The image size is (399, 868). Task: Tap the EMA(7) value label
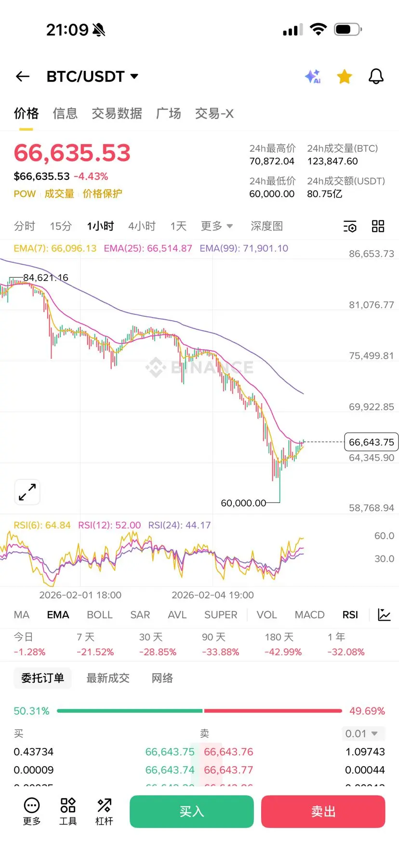click(x=55, y=248)
